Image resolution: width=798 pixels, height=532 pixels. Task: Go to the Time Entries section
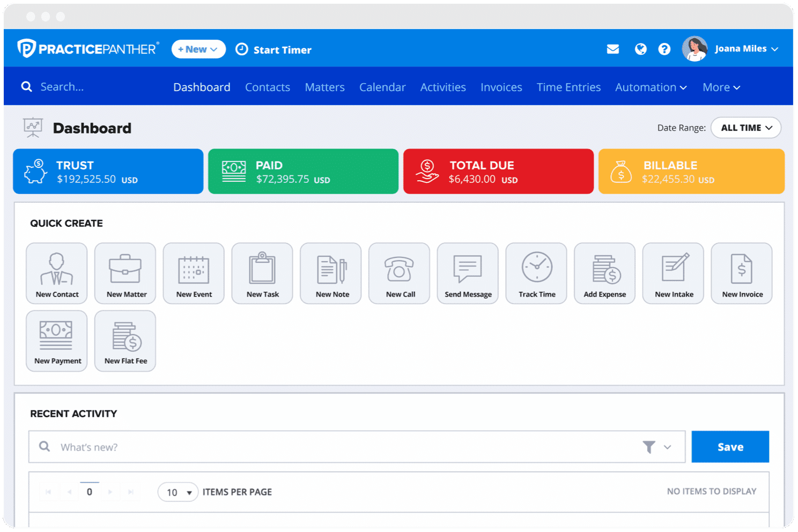568,87
